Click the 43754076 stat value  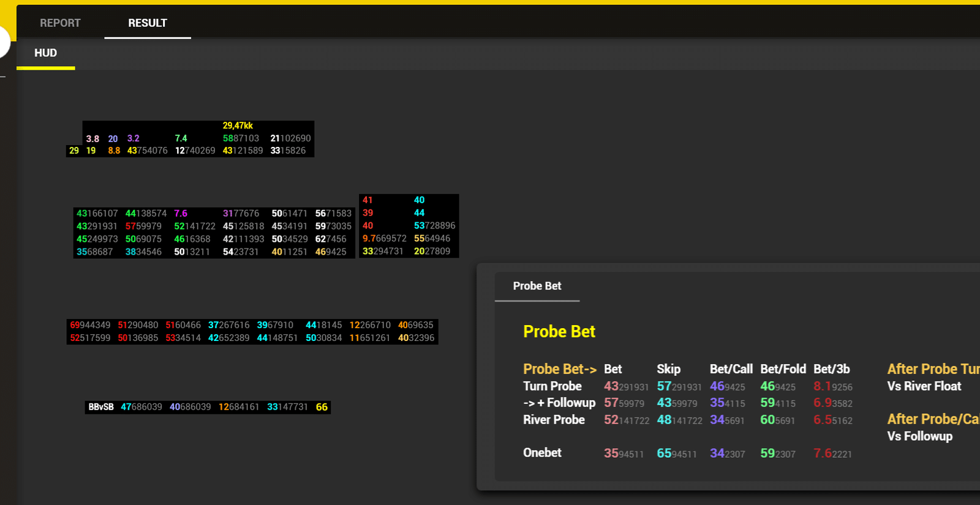coord(147,151)
